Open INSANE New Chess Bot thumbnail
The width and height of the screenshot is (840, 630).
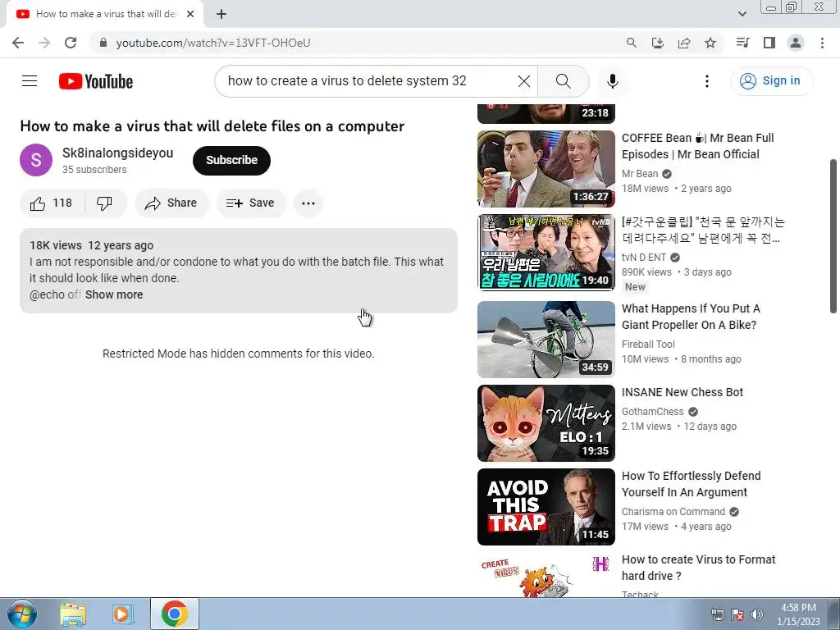546,423
